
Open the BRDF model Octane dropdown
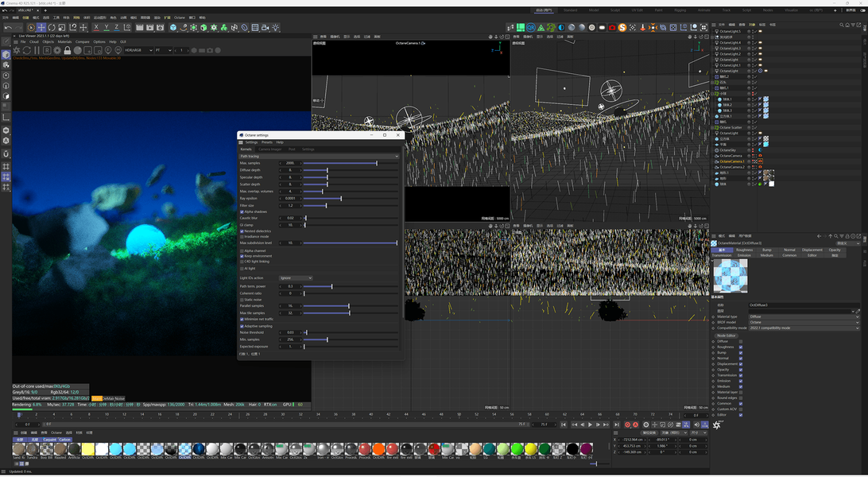(x=804, y=322)
